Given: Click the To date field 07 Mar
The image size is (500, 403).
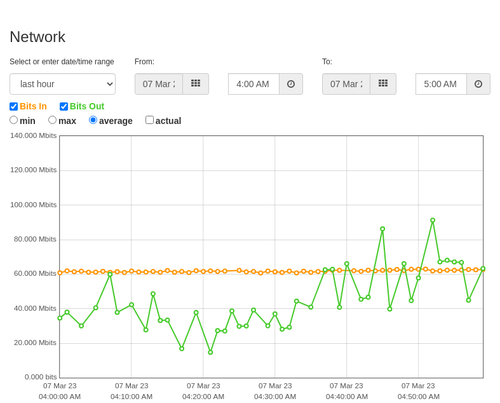Looking at the screenshot, I should (346, 84).
